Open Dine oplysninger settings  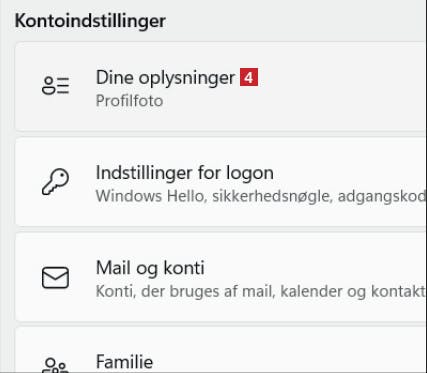(221, 87)
